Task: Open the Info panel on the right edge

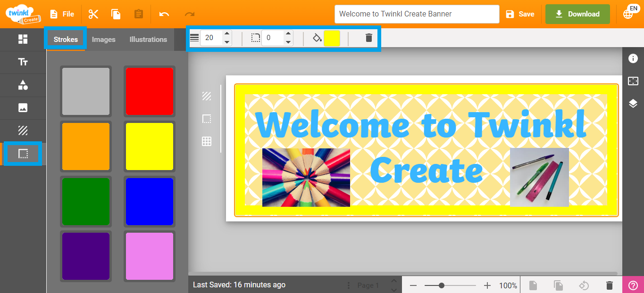Action: (634, 58)
